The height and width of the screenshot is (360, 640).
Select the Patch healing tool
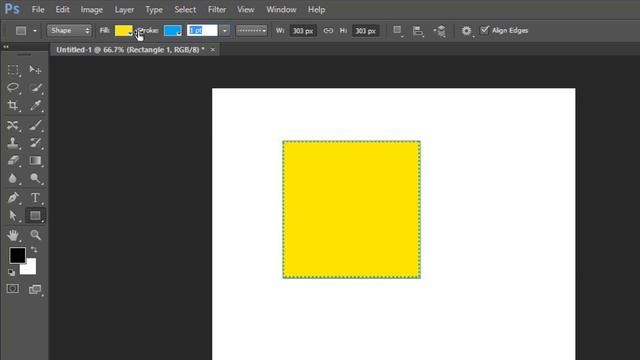(13, 125)
